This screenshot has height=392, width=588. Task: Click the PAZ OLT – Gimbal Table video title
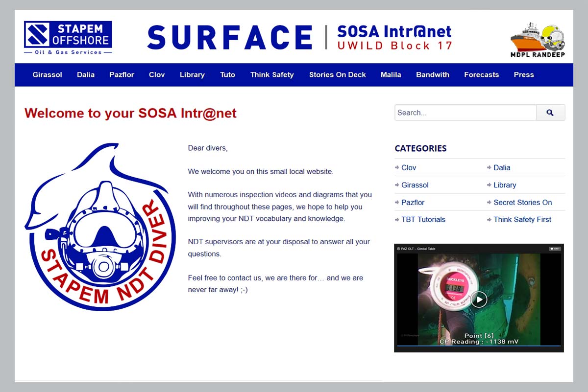418,249
